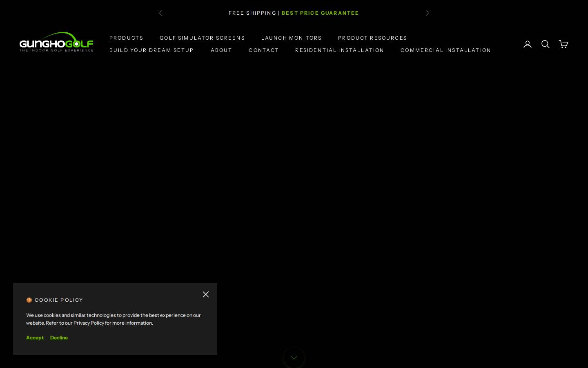Viewport: 588px width, 368px height.
Task: Go to Commercial Installation
Action: (x=445, y=50)
